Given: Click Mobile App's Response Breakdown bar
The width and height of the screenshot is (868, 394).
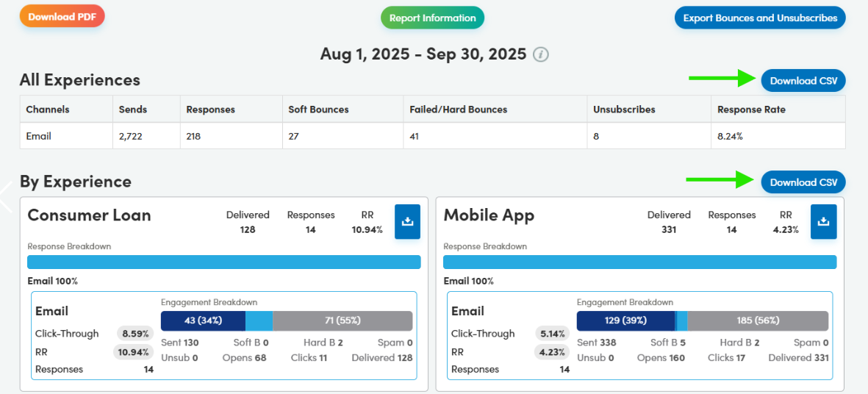Looking at the screenshot, I should coord(639,262).
